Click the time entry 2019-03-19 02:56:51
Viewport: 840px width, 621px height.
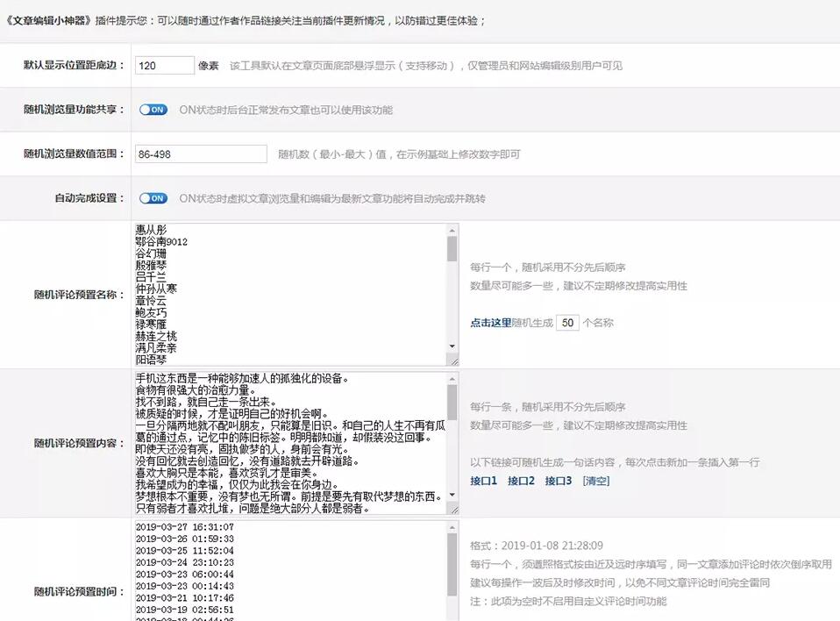coord(185,610)
